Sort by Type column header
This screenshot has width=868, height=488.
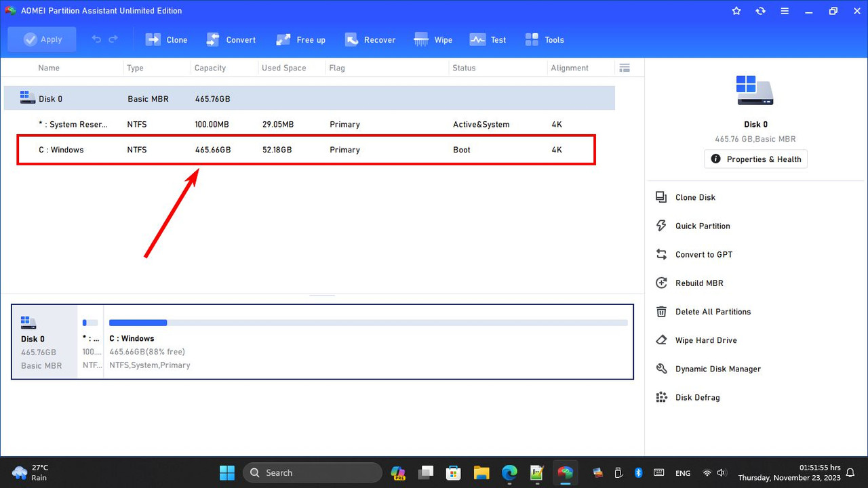coord(135,68)
